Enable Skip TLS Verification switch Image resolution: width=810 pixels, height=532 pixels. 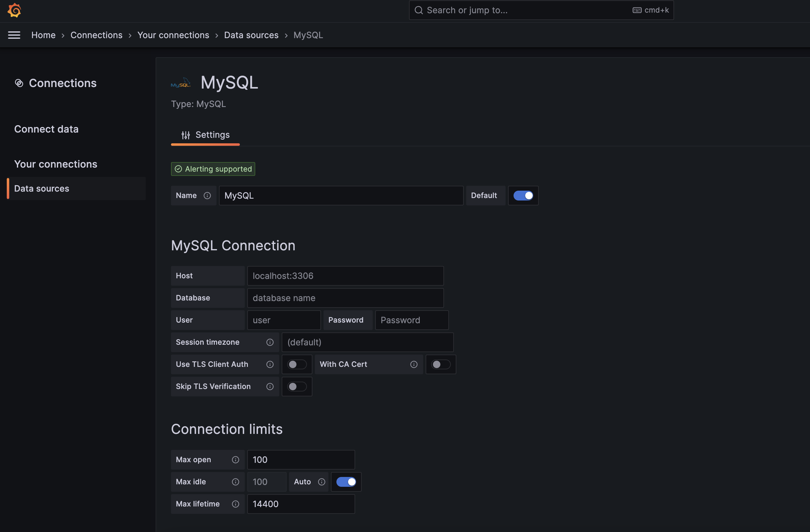click(297, 386)
